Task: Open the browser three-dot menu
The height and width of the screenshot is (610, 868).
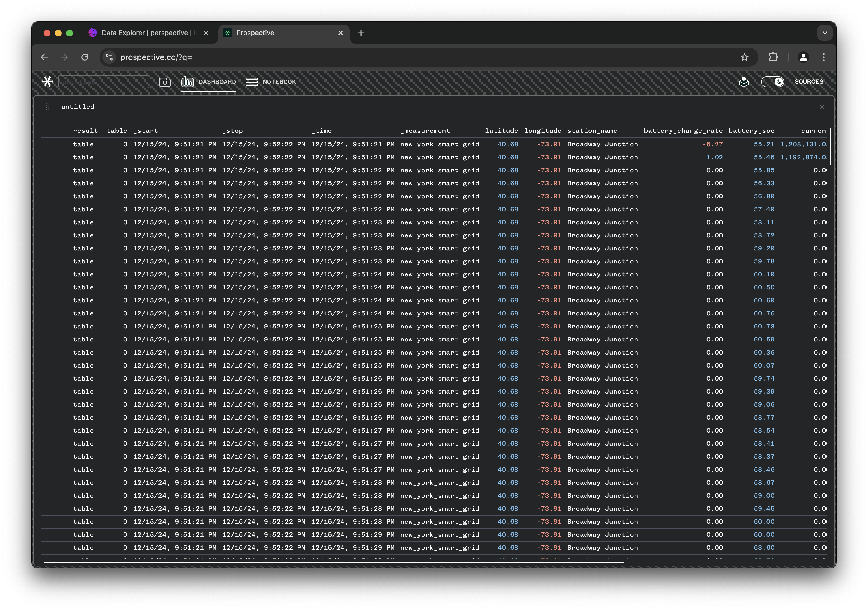Action: pyautogui.click(x=824, y=57)
